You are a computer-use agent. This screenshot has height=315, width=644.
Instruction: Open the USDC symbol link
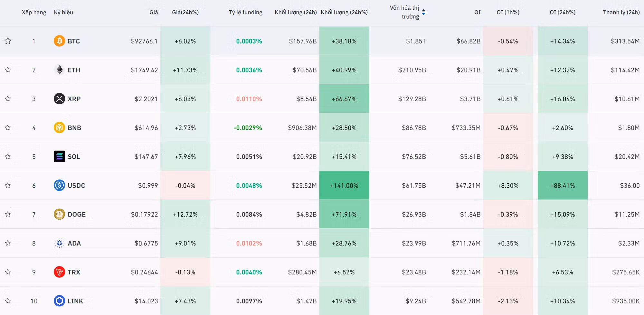[76, 185]
